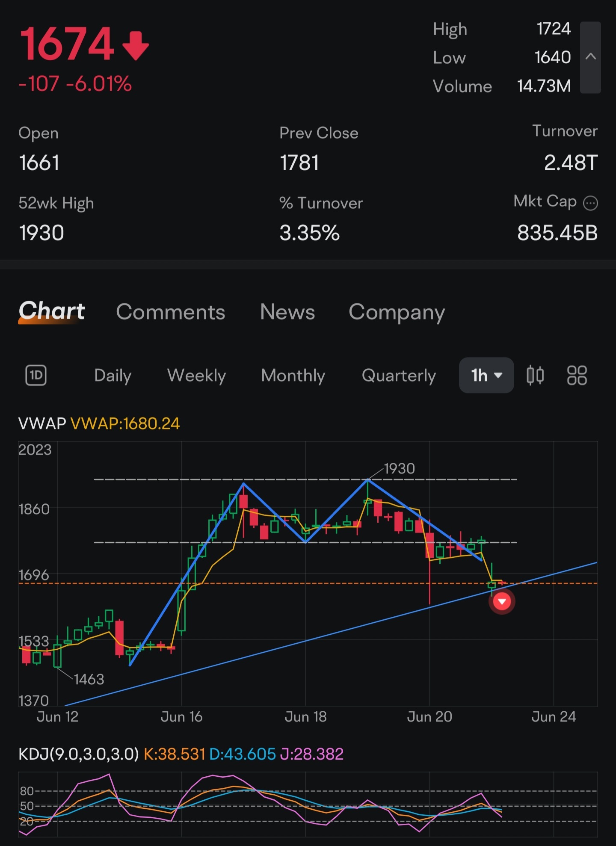Open the chart layout grid icon
Viewport: 616px width, 846px height.
[577, 376]
